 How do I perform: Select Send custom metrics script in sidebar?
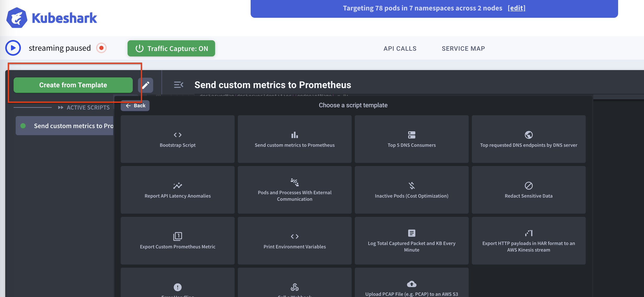[x=73, y=126]
